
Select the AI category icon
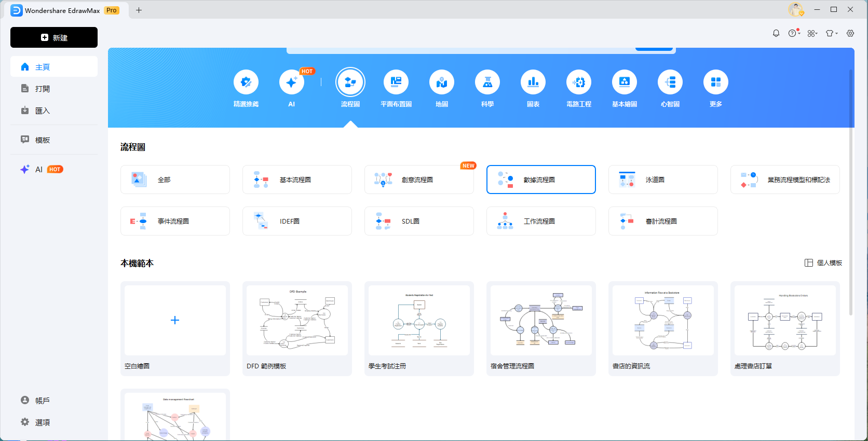[291, 82]
